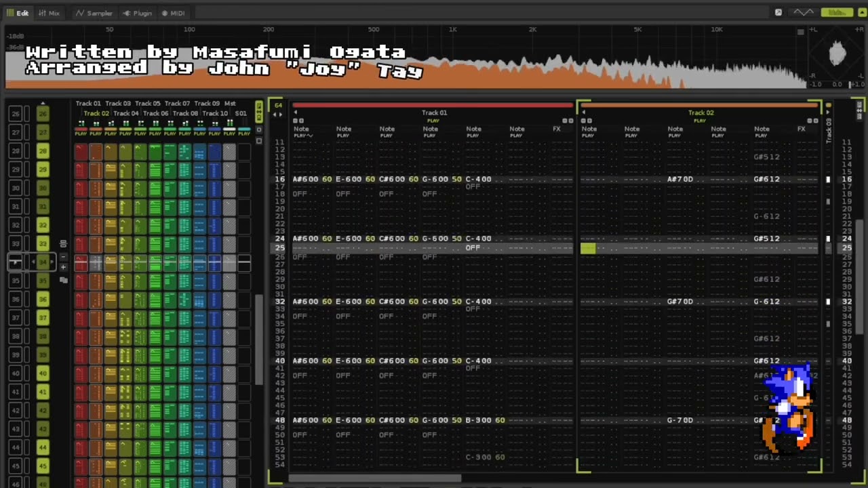Click the Track 01 block in sequence row 28
Screen dimensions: 868x488
click(x=81, y=152)
